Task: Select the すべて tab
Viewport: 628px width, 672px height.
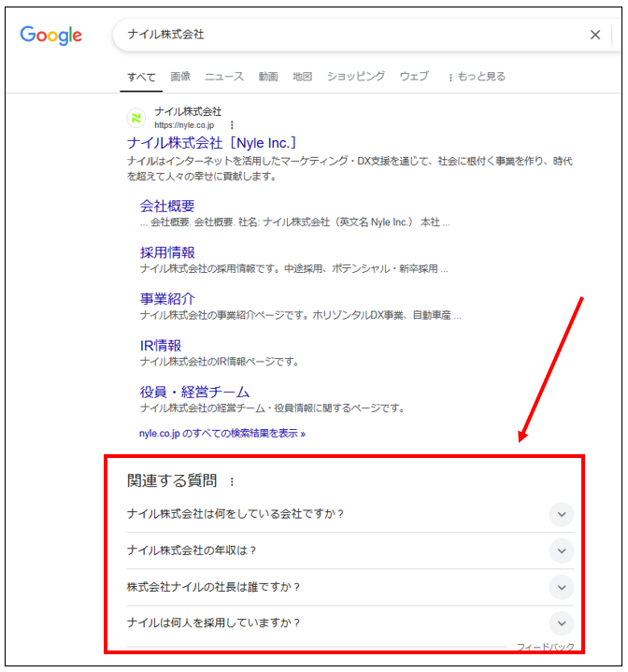Action: pos(141,78)
